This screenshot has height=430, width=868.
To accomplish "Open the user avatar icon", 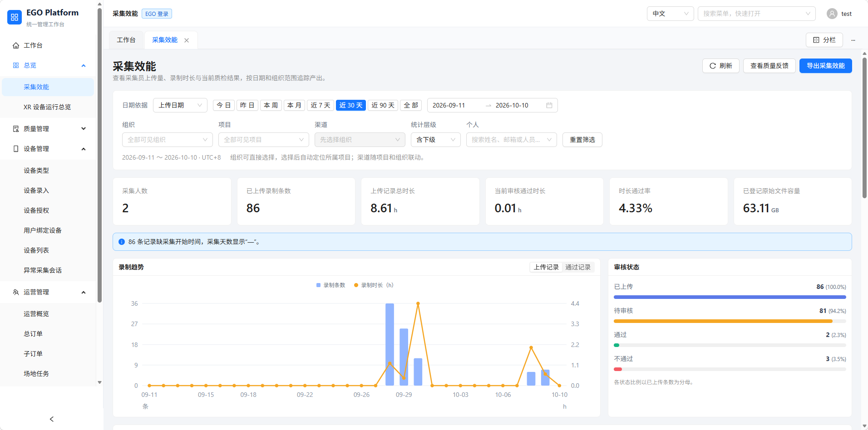I will (x=832, y=14).
